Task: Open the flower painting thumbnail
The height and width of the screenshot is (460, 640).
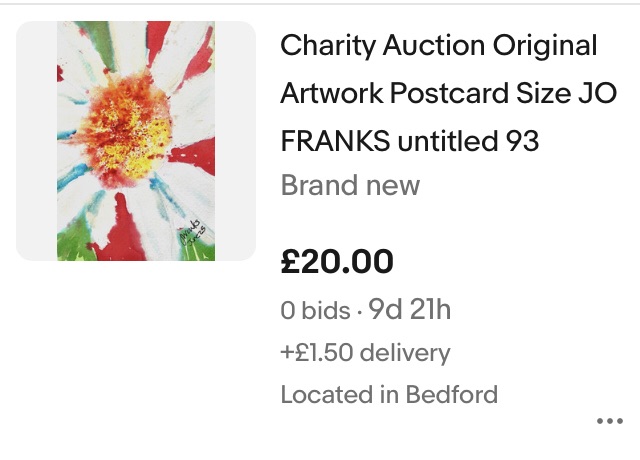Action: pos(136,141)
